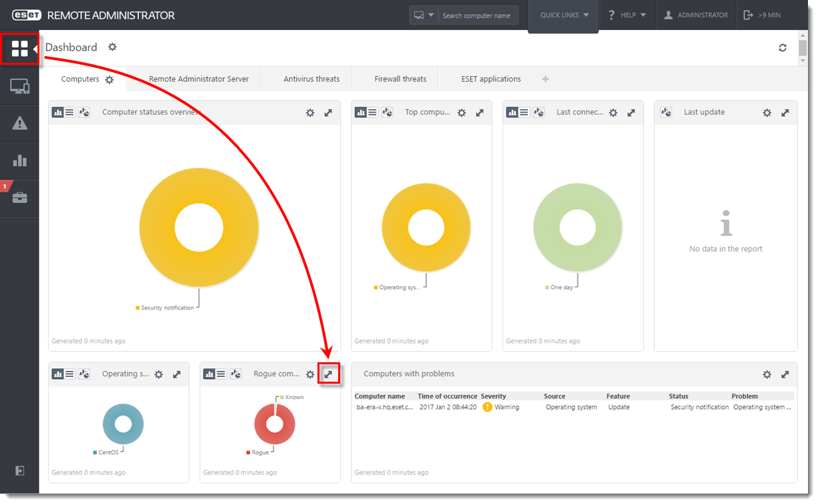Viewport: 818px width, 504px height.
Task: Click the green One day donut chart
Action: coord(577,228)
